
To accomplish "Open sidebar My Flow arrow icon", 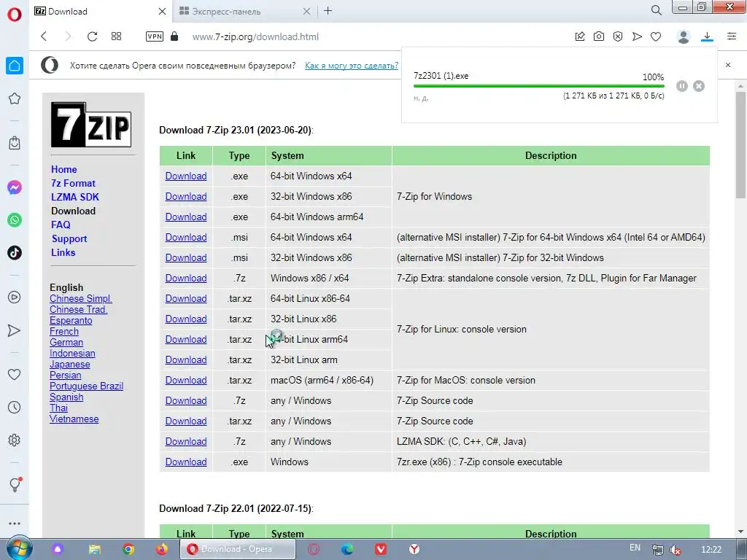I will (x=15, y=330).
